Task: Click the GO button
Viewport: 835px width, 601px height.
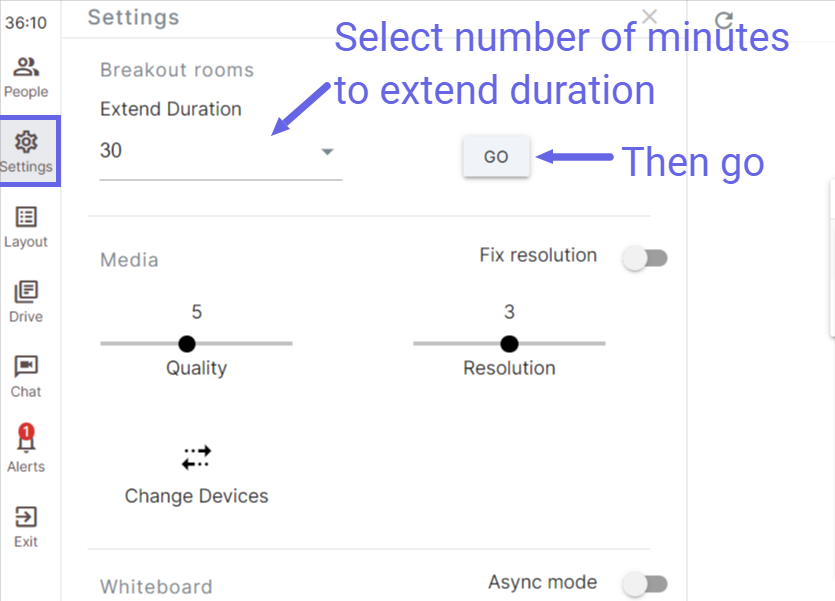Action: pos(496,157)
